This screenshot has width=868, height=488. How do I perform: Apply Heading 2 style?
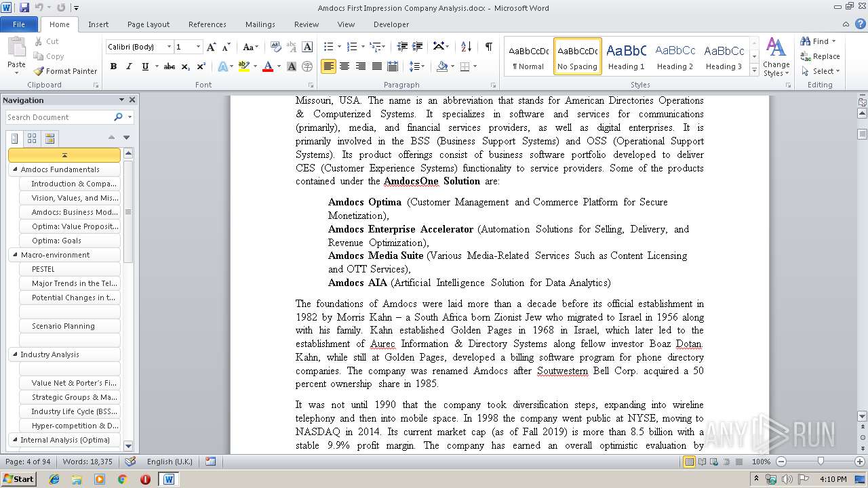[x=675, y=56]
